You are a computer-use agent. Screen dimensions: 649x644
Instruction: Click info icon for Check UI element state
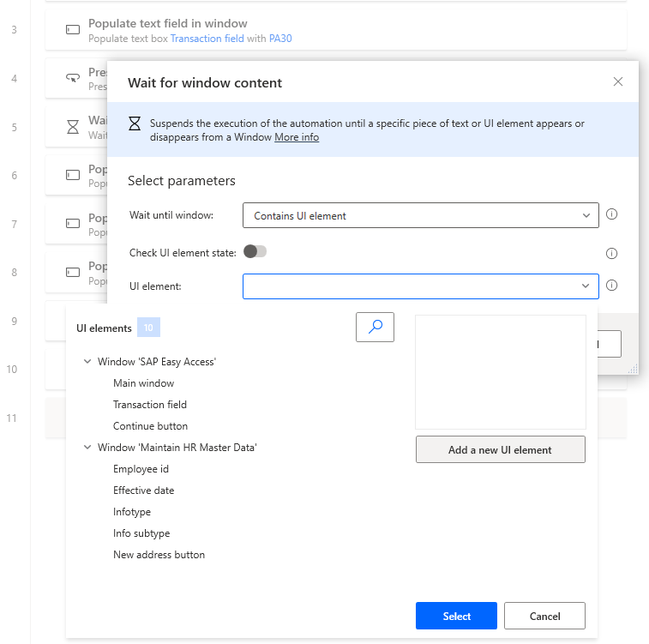(611, 253)
